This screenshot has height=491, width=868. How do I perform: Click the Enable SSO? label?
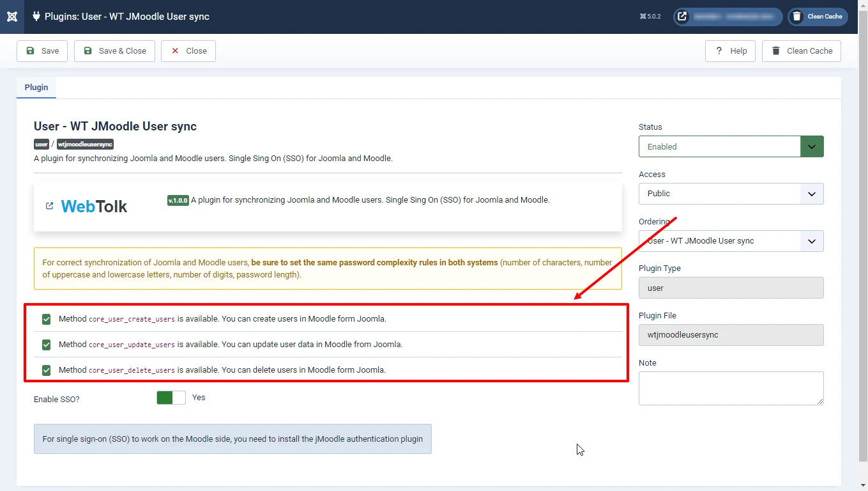pyautogui.click(x=57, y=399)
